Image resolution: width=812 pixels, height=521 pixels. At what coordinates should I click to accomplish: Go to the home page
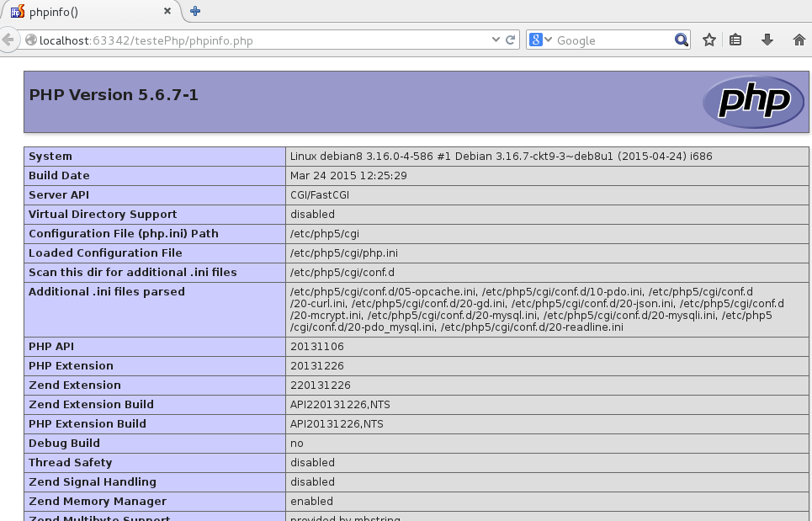click(x=799, y=40)
